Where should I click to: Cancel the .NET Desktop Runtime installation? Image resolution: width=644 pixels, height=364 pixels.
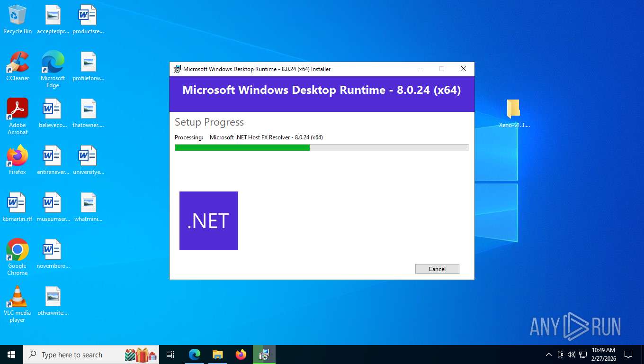point(437,269)
